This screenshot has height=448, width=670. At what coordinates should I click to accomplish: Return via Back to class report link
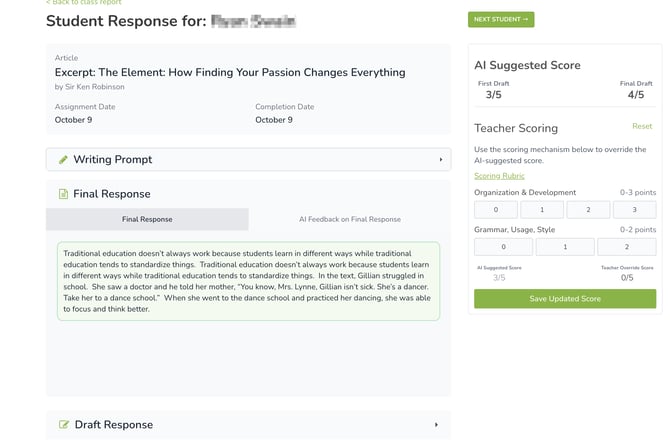[x=84, y=3]
